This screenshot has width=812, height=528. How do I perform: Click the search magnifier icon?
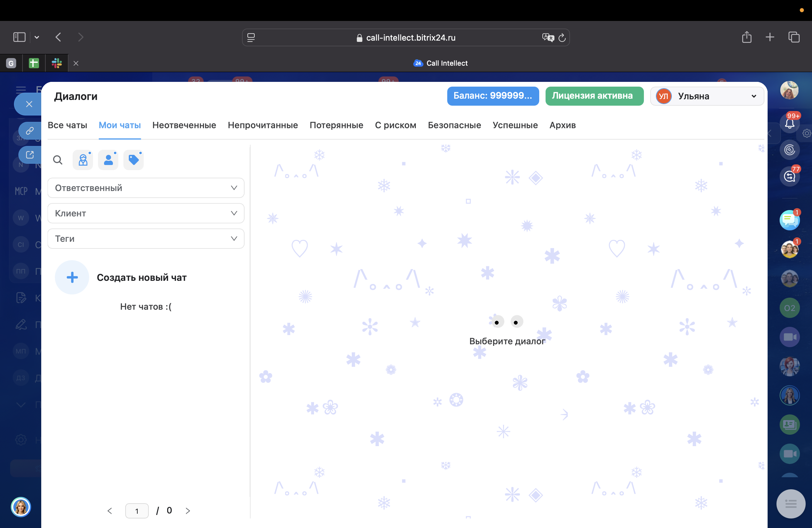tap(58, 160)
